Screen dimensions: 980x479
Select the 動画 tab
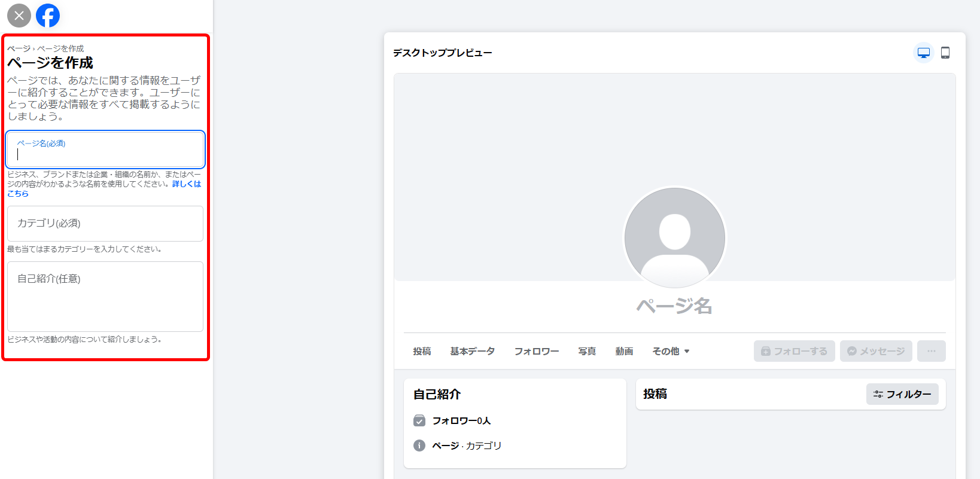[624, 351]
